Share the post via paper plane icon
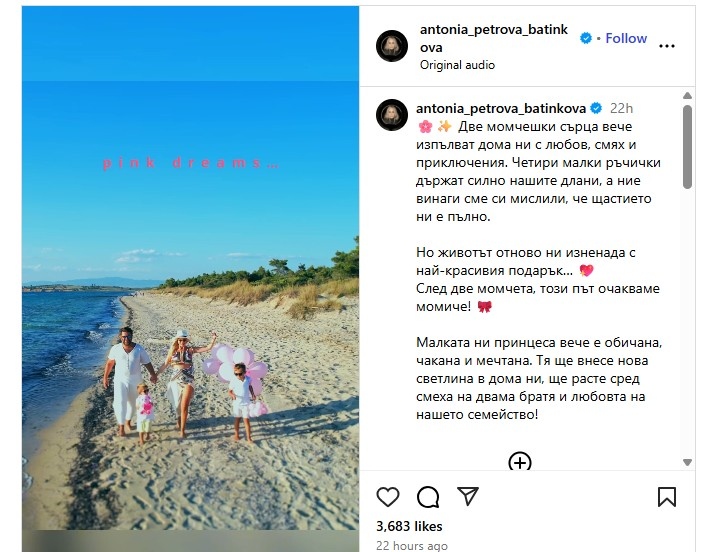714x552 pixels. pyautogui.click(x=468, y=496)
